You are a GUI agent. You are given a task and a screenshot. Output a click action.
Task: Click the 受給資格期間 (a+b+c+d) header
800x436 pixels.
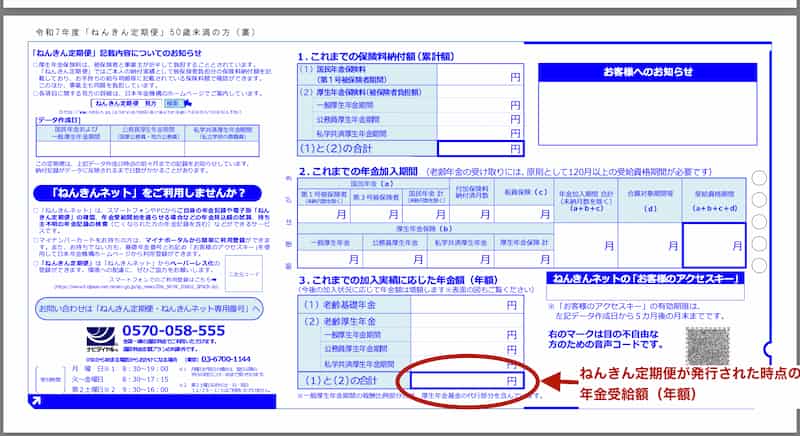[714, 201]
